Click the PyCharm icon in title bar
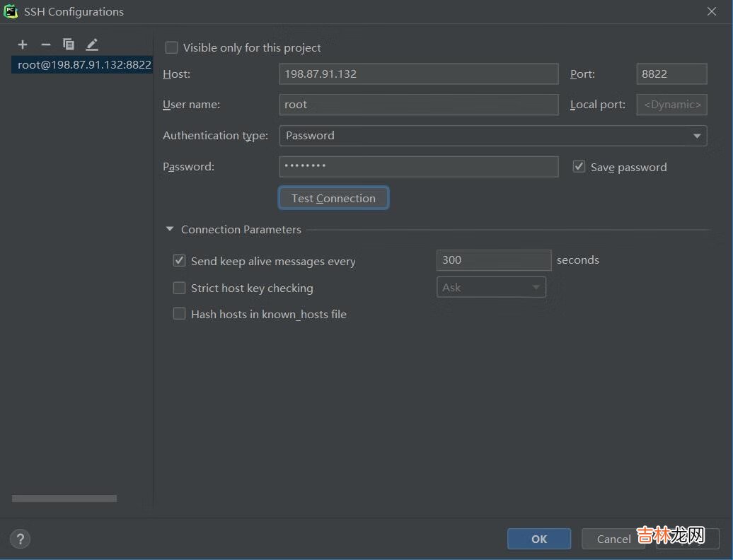733x560 pixels. (11, 11)
